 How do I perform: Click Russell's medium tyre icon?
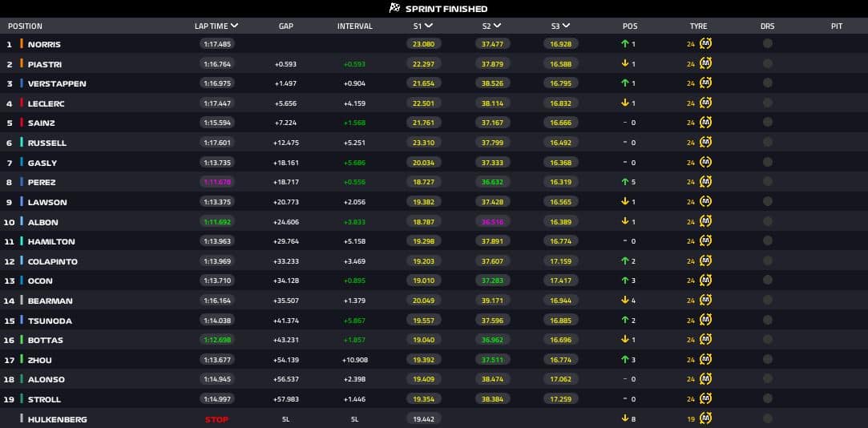(x=705, y=143)
